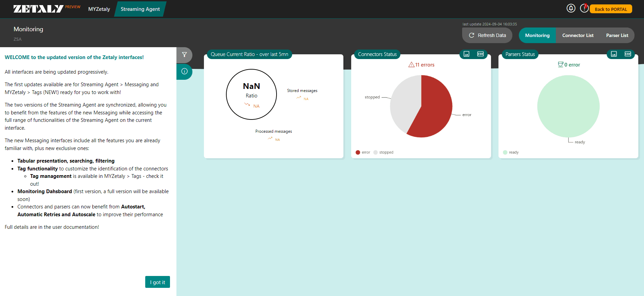Screen dimensions: 644x296
Task: Click the Processed messages label
Action: click(x=273, y=131)
